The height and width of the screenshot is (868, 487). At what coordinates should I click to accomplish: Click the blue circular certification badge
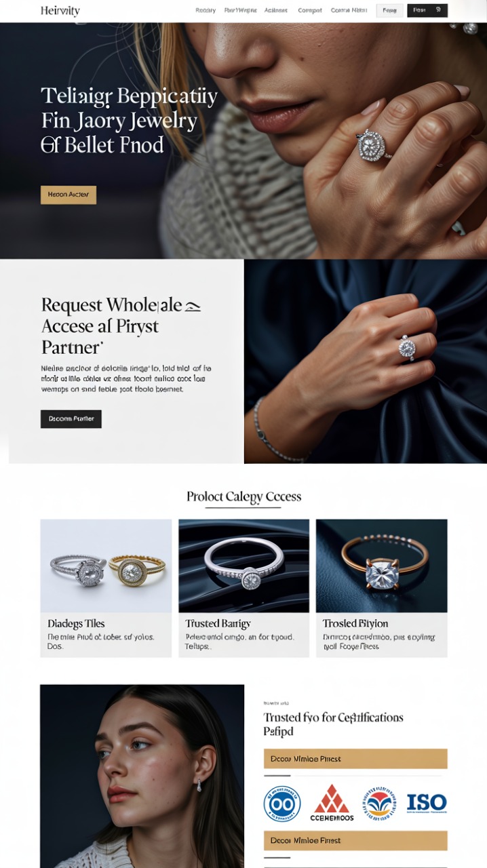(x=282, y=804)
